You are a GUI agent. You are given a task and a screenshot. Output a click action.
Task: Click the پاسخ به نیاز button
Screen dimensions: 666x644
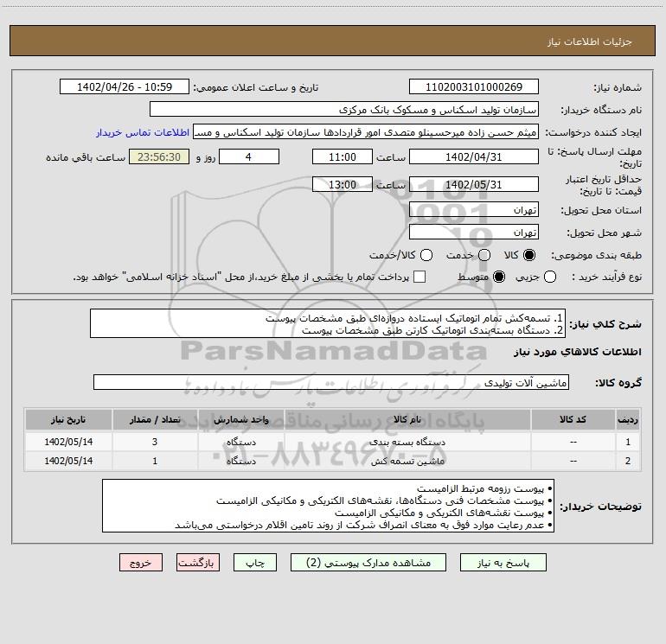pyautogui.click(x=503, y=563)
